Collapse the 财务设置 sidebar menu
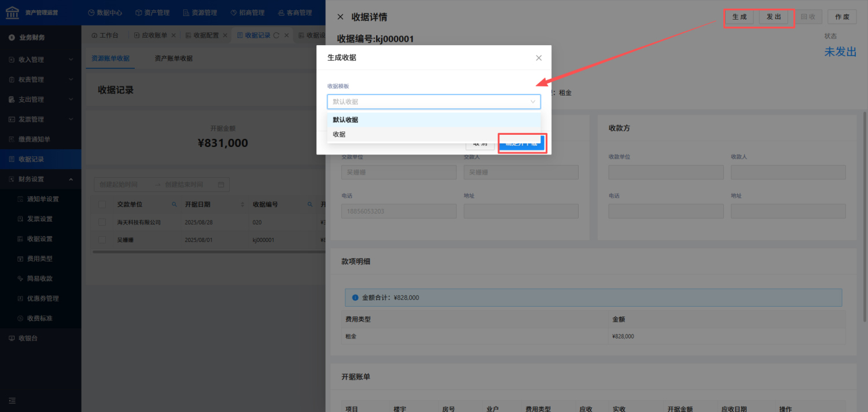868x412 pixels. (x=41, y=179)
